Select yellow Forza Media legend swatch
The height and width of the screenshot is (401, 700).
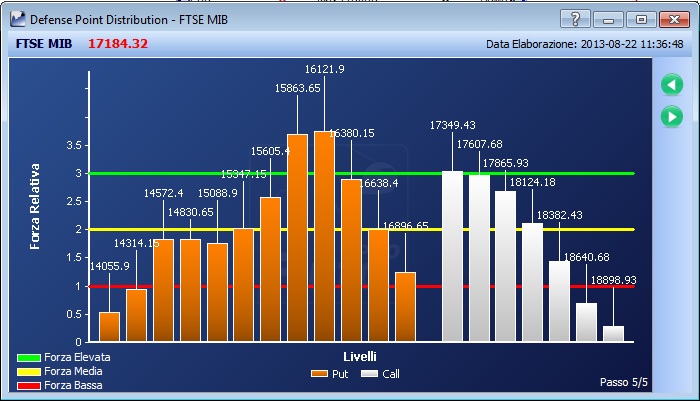click(x=29, y=372)
